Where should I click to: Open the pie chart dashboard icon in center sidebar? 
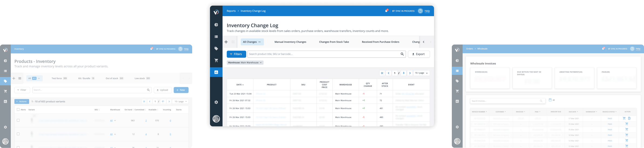(216, 25)
